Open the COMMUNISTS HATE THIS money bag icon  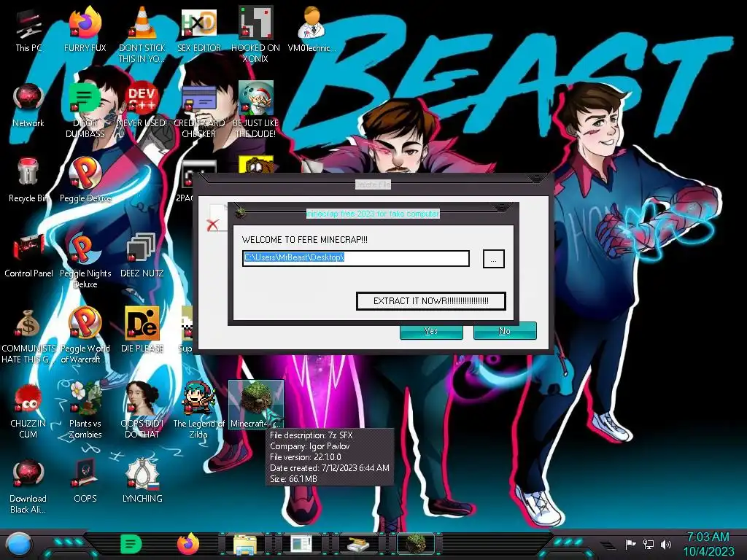28,336
